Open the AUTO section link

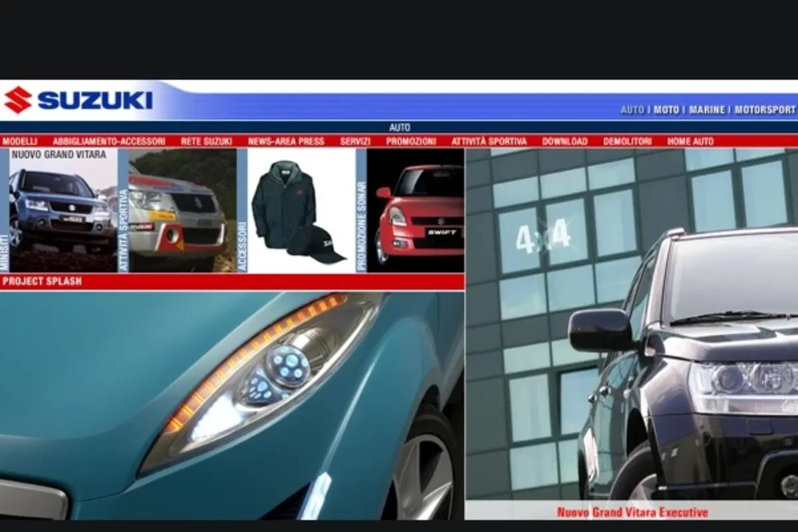click(632, 110)
